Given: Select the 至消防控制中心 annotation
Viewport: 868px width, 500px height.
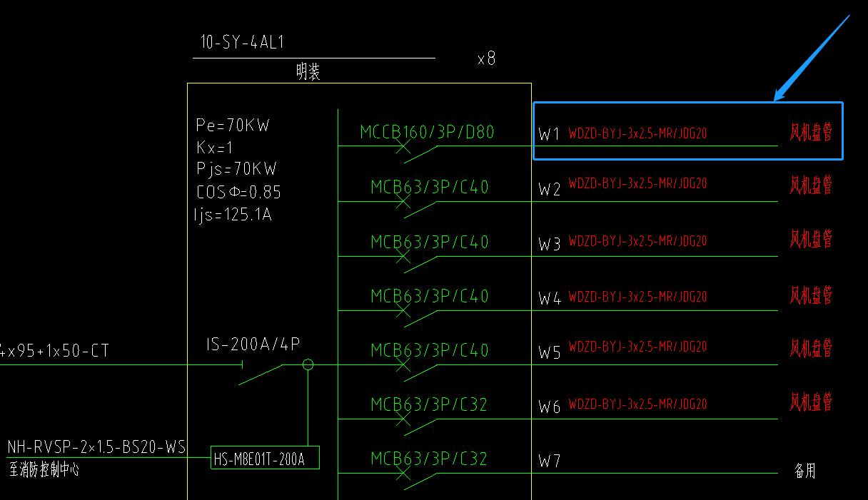Looking at the screenshot, I should point(44,470).
